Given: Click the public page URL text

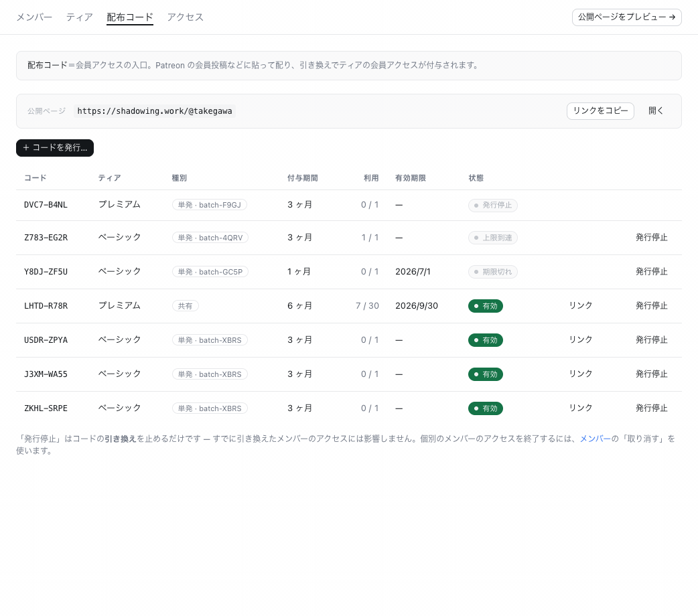Looking at the screenshot, I should 155,111.
